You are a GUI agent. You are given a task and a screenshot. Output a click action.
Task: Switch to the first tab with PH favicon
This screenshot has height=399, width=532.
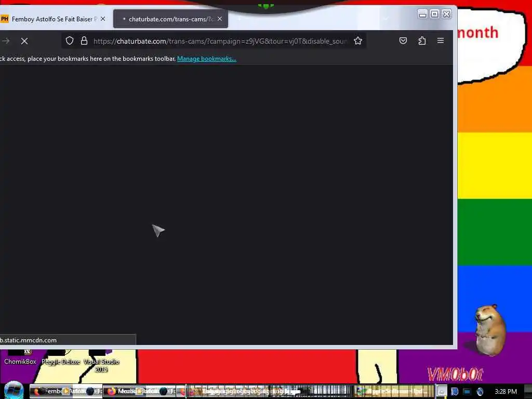click(54, 19)
